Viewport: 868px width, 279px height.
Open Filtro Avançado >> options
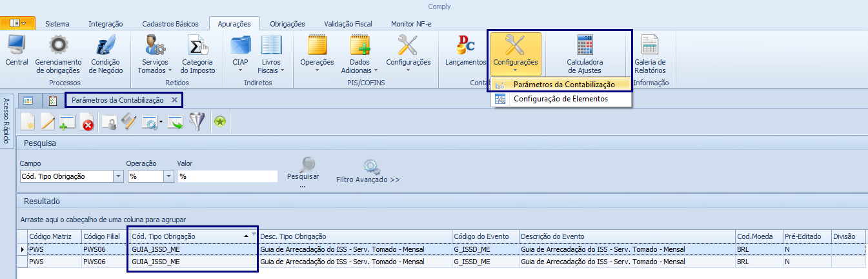(x=368, y=171)
